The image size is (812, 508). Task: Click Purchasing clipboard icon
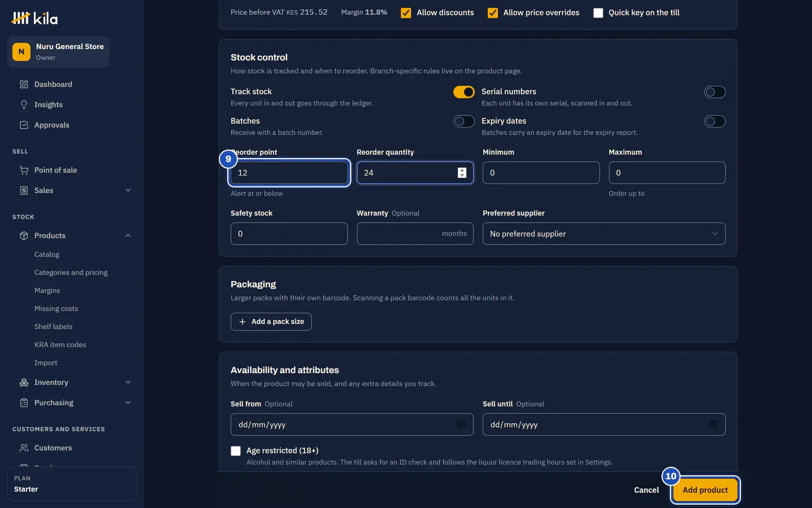(24, 402)
